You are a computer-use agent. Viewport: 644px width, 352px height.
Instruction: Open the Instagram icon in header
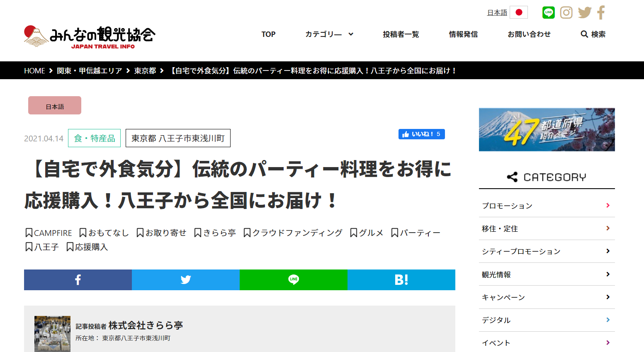tap(566, 12)
